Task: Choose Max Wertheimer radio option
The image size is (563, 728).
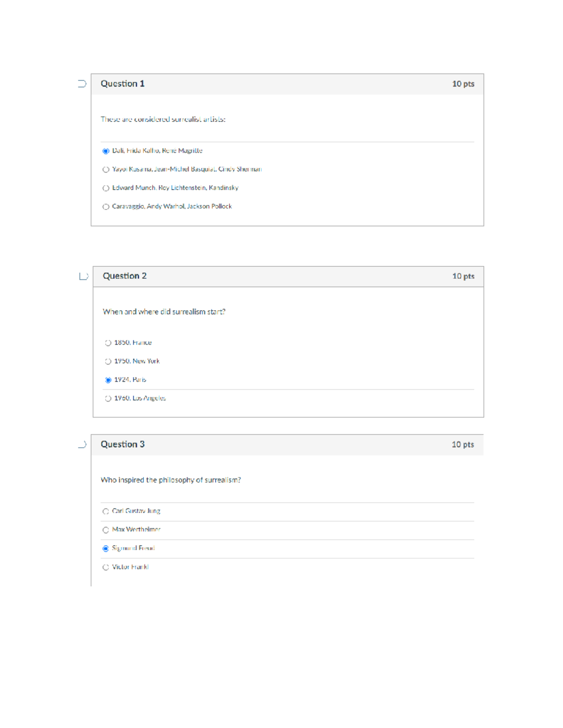Action: (x=106, y=530)
